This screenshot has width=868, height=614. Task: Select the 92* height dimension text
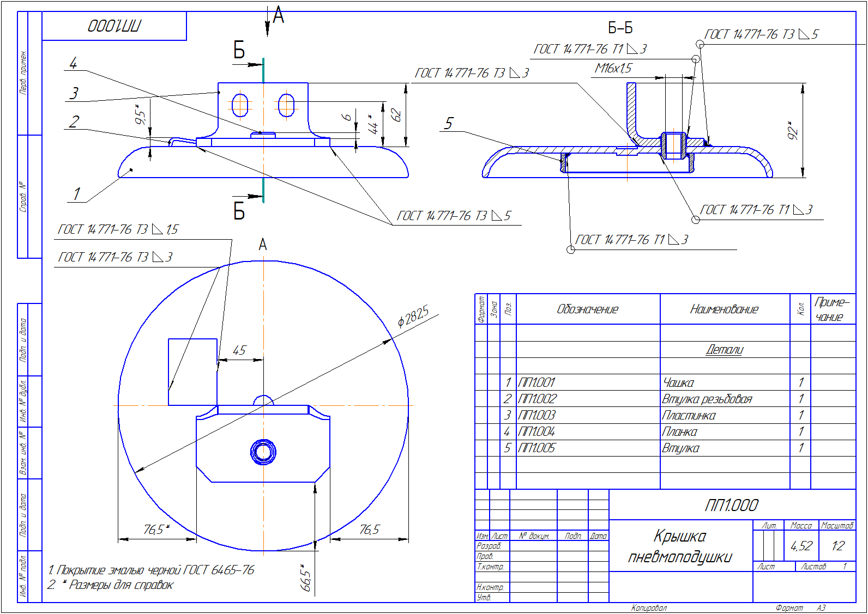[792, 130]
